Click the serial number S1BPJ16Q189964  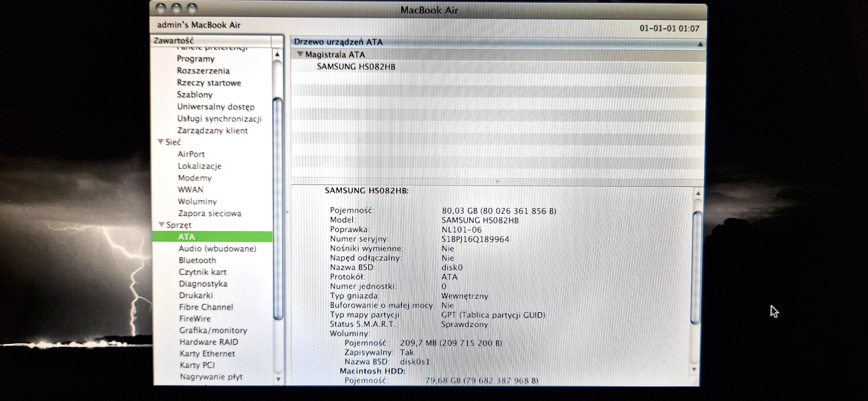(475, 239)
